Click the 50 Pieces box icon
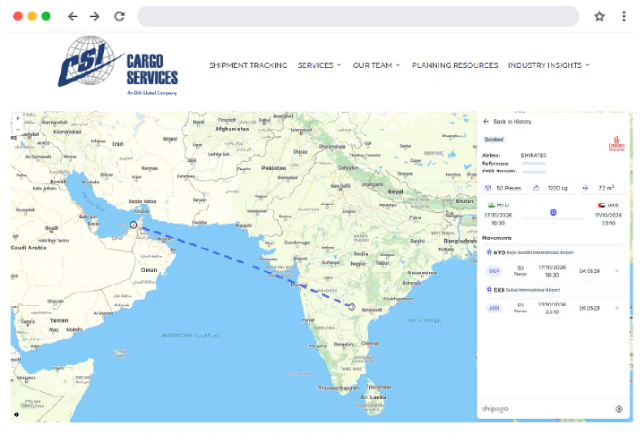 [488, 188]
